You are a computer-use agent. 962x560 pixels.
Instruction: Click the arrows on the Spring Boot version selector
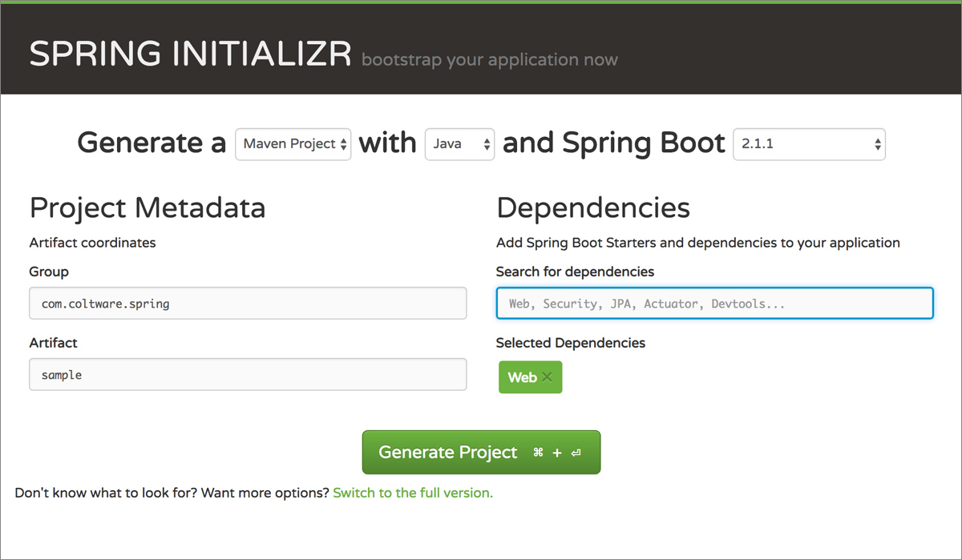point(876,144)
